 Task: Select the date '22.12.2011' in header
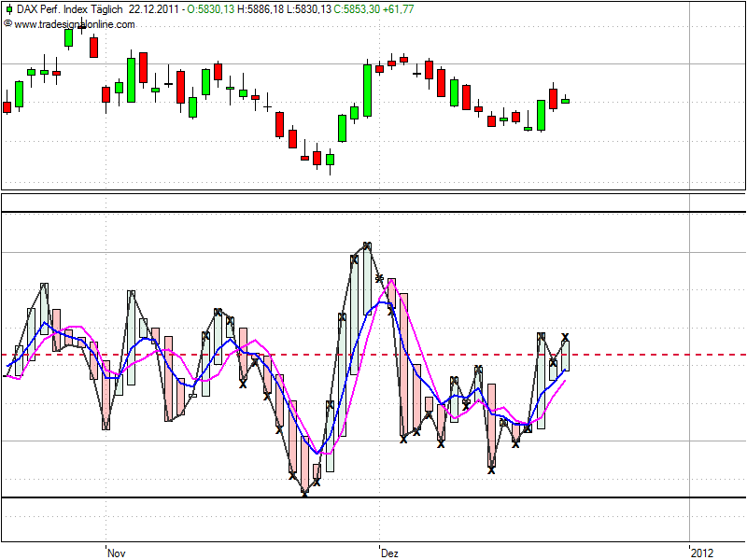(154, 9)
